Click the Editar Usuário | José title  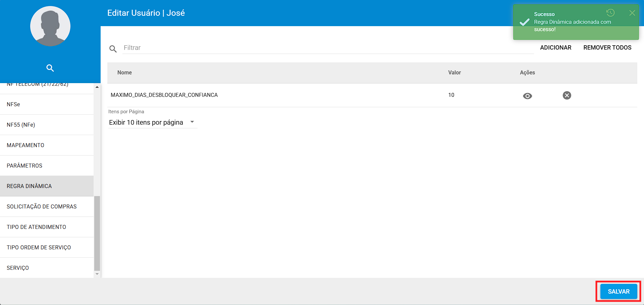coord(146,13)
